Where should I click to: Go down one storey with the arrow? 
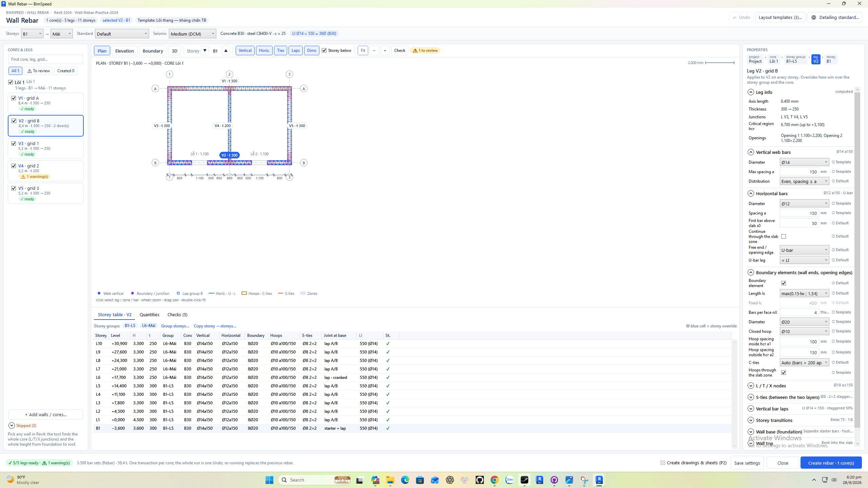205,50
